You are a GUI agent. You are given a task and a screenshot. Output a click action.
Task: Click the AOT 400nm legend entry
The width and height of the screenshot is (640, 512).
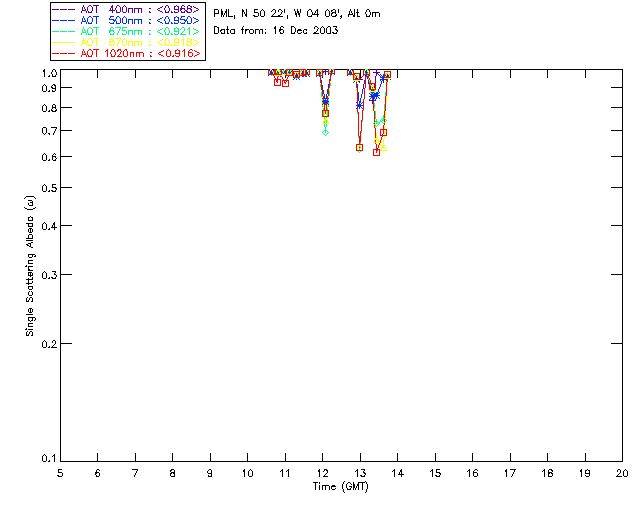point(127,9)
